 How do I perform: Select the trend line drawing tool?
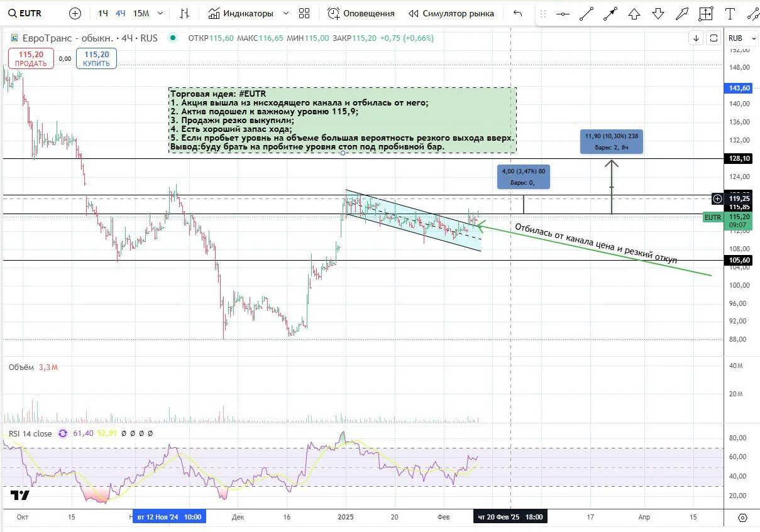(x=587, y=13)
